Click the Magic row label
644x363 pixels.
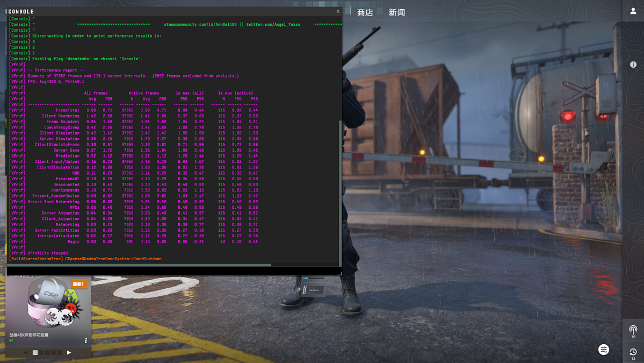coord(74,242)
